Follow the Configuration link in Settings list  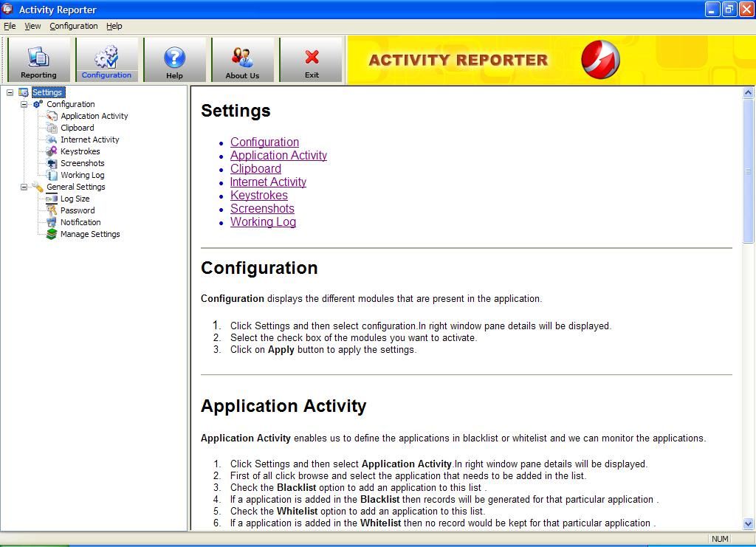click(x=265, y=142)
